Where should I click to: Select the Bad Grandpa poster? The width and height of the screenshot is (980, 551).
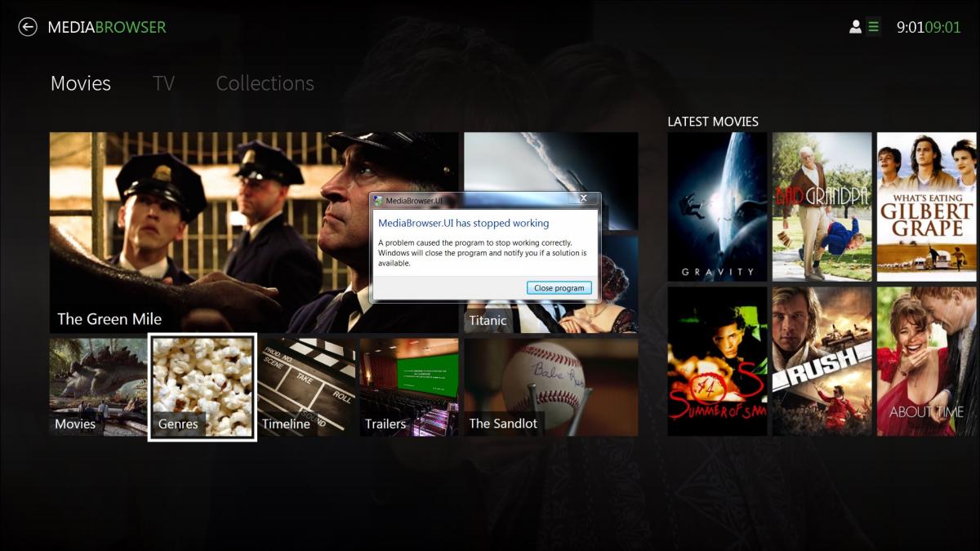click(822, 207)
